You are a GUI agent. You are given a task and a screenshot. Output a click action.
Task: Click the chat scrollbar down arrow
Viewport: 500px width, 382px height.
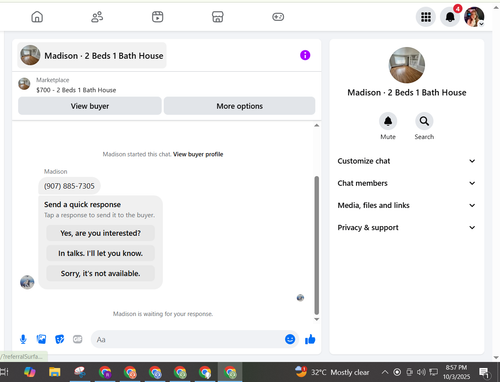(317, 319)
